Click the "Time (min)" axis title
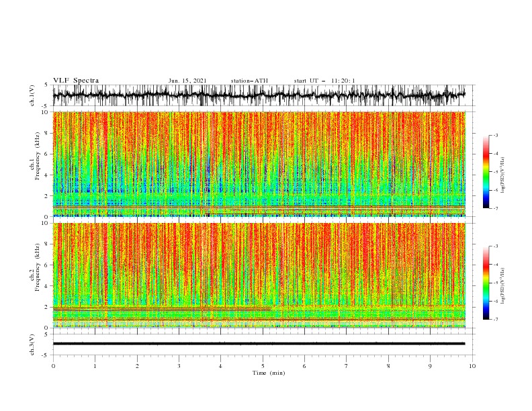This screenshot has height=411, width=532. (269, 373)
